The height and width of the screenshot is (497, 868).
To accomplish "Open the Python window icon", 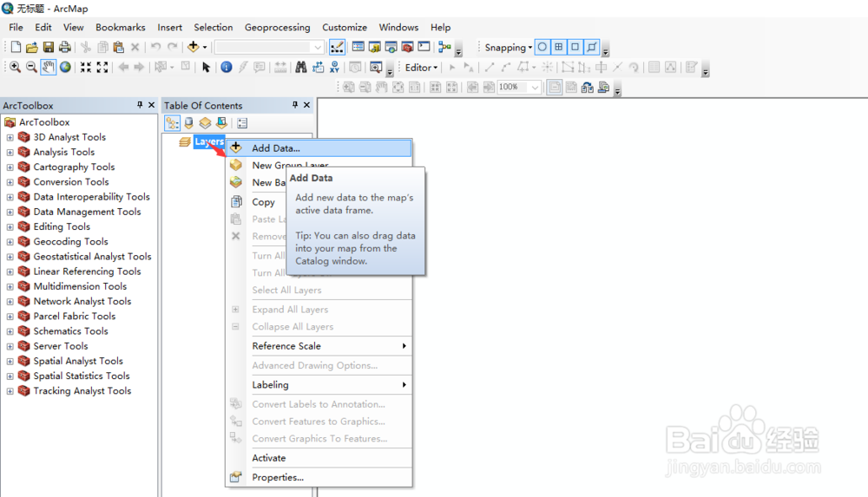I will click(x=424, y=47).
